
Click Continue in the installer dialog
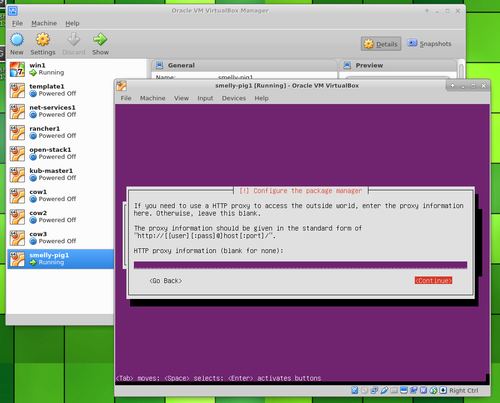433,280
